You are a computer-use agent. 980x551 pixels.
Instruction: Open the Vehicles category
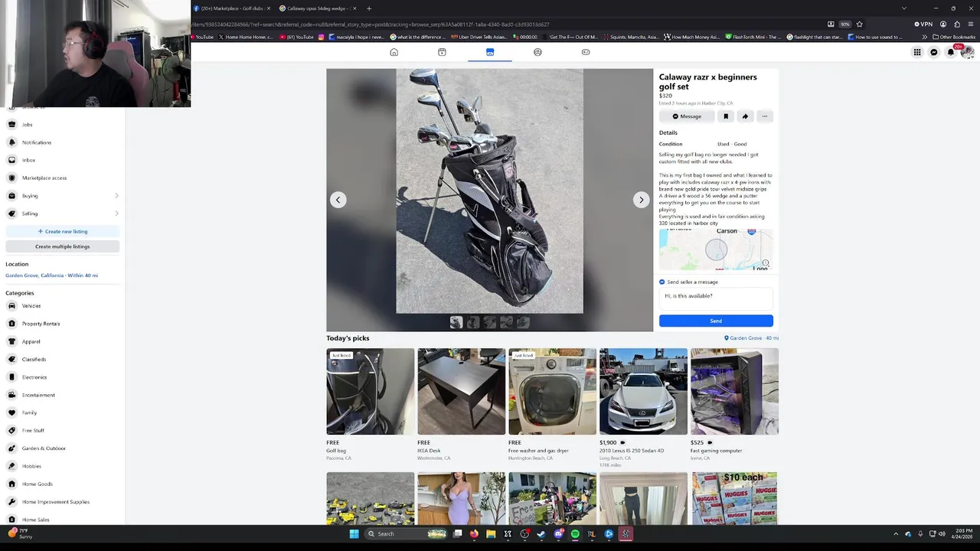click(x=63, y=306)
